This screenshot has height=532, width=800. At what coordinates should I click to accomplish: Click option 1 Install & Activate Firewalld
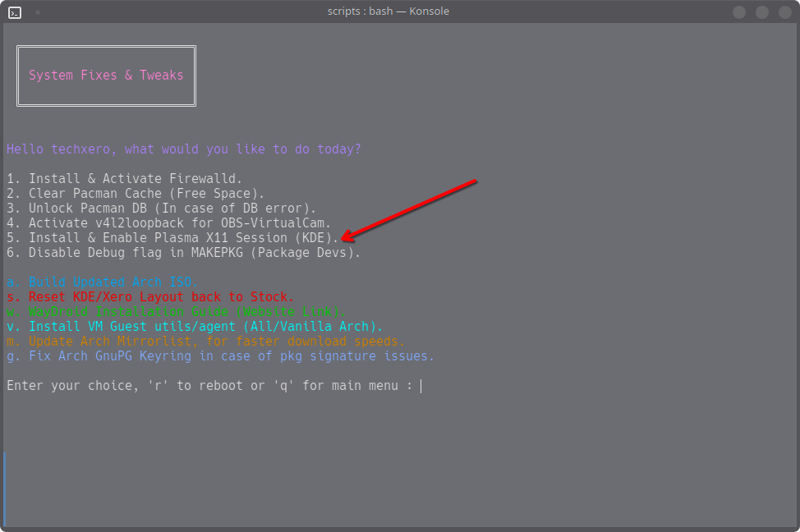[124, 178]
